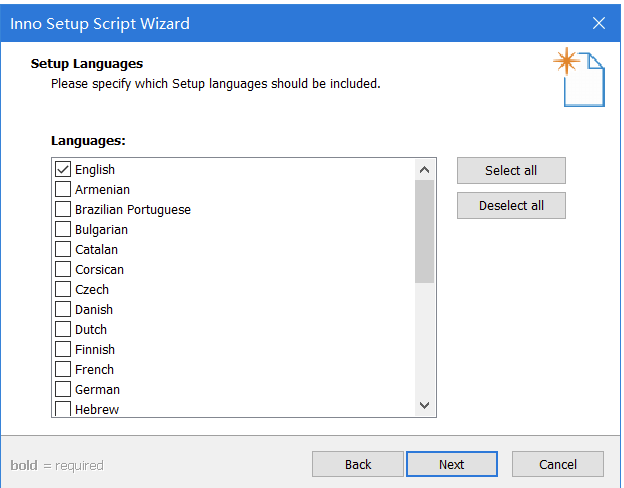Check the Corsican checkbox

(63, 269)
